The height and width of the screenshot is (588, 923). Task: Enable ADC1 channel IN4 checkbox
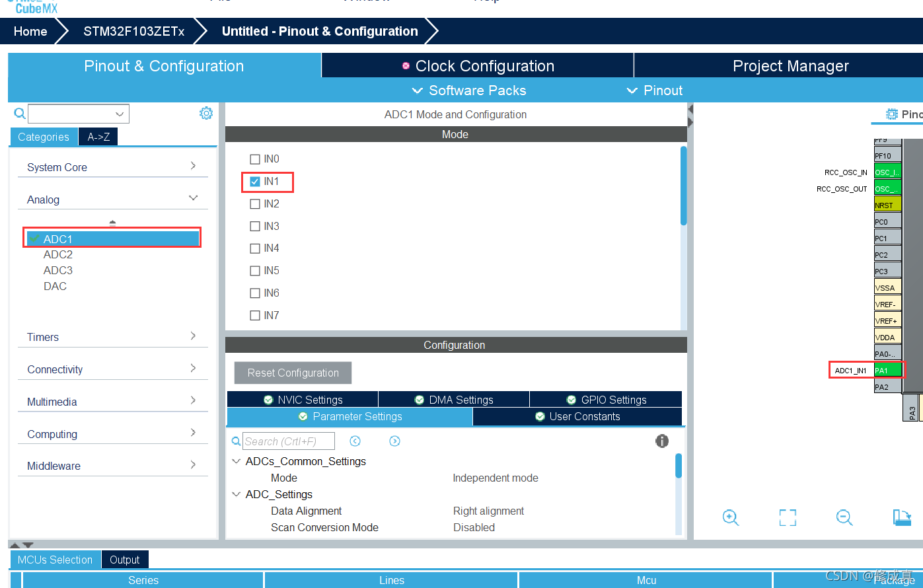point(255,248)
